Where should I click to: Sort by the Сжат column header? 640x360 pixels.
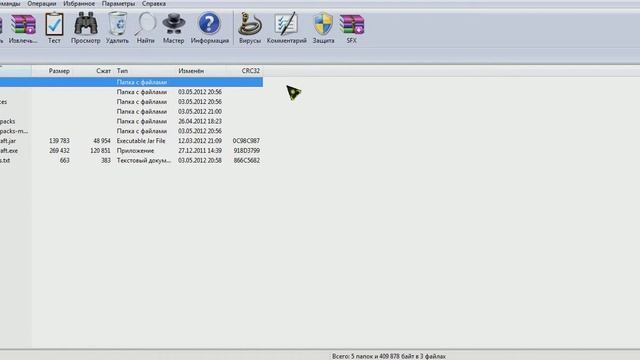click(x=103, y=71)
